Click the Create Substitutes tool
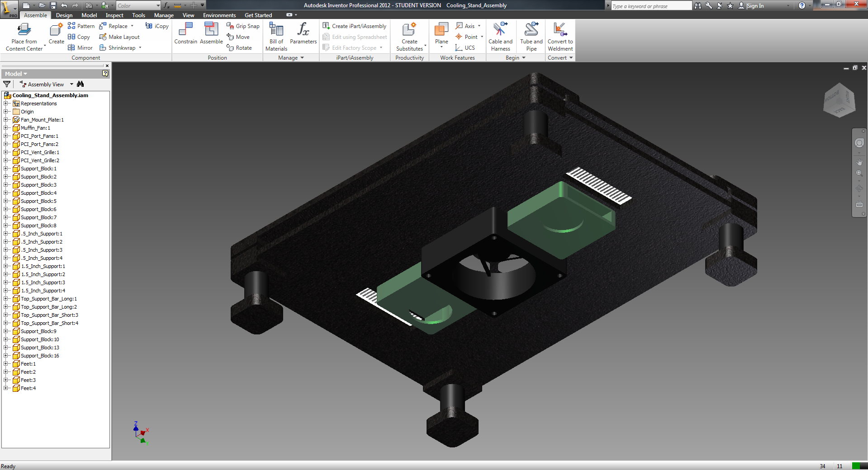 pos(409,36)
